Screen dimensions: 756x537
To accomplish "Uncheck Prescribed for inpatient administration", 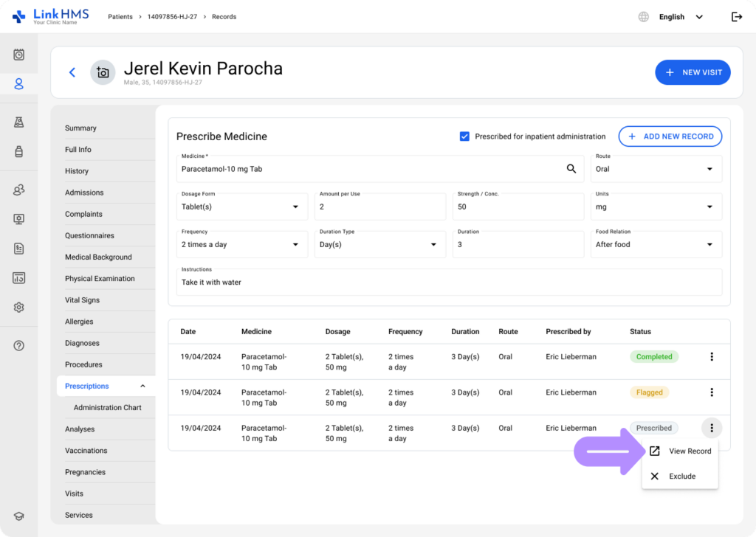I will (464, 136).
